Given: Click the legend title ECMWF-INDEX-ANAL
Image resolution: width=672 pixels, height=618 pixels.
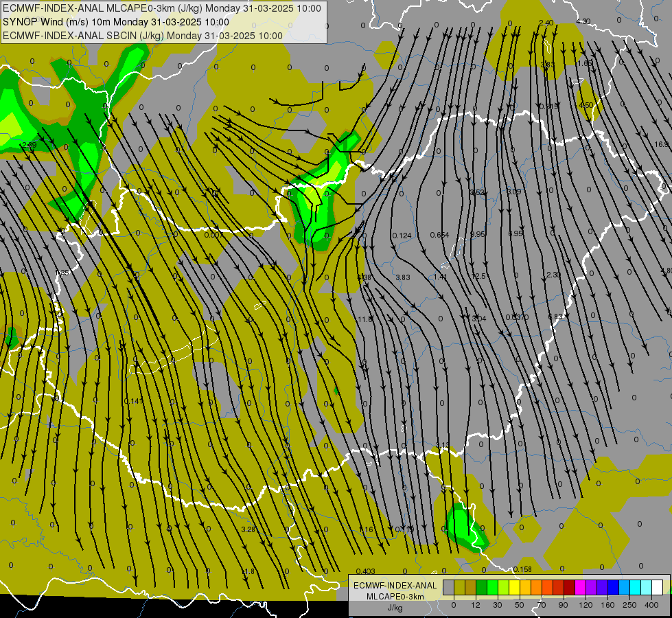Looking at the screenshot, I should click(x=395, y=586).
